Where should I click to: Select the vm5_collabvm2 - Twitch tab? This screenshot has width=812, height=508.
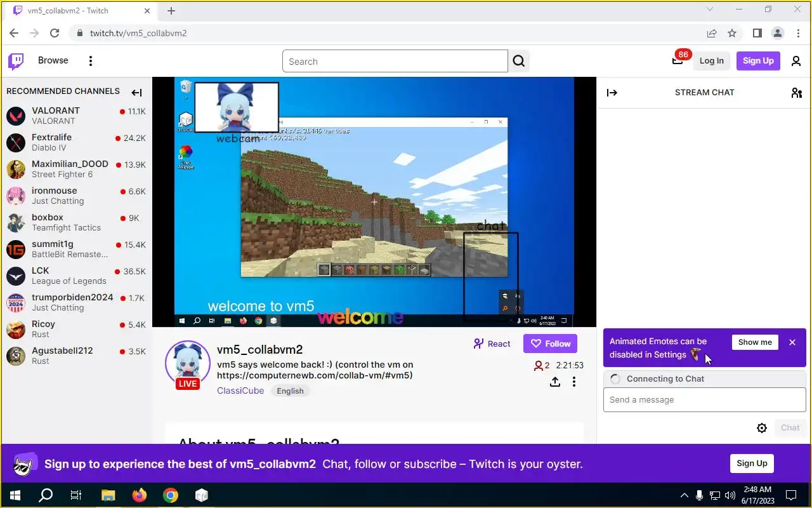(x=82, y=11)
